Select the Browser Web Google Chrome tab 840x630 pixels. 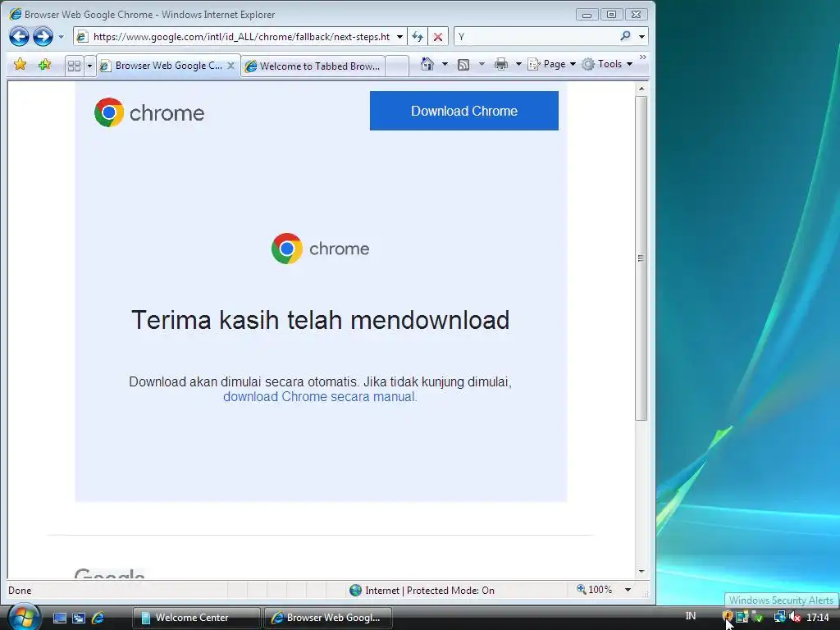[x=168, y=66]
